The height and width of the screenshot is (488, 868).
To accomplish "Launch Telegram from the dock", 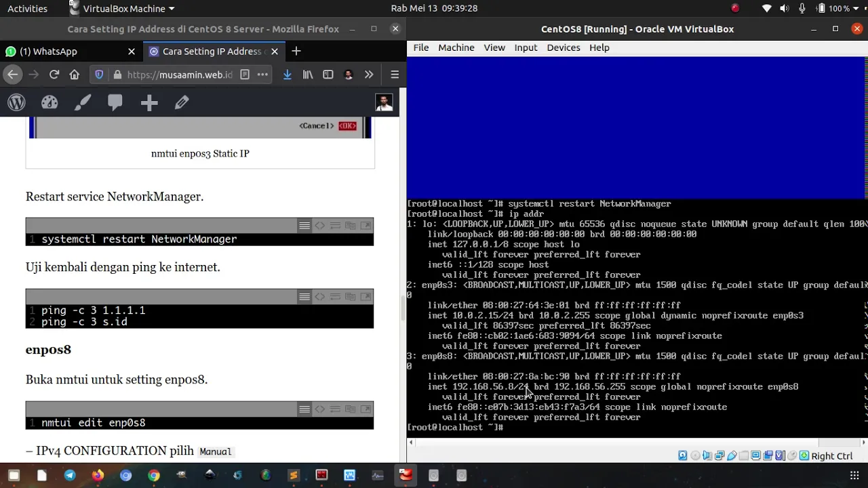I will coord(70,475).
